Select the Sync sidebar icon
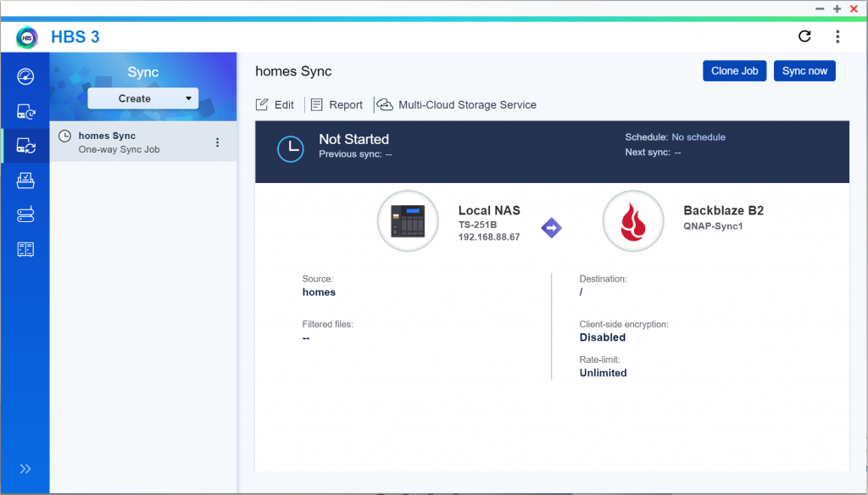 click(25, 146)
